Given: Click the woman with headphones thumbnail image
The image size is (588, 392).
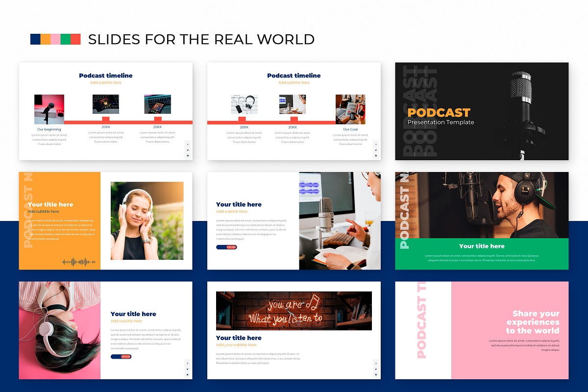Looking at the screenshot, I should (x=147, y=220).
